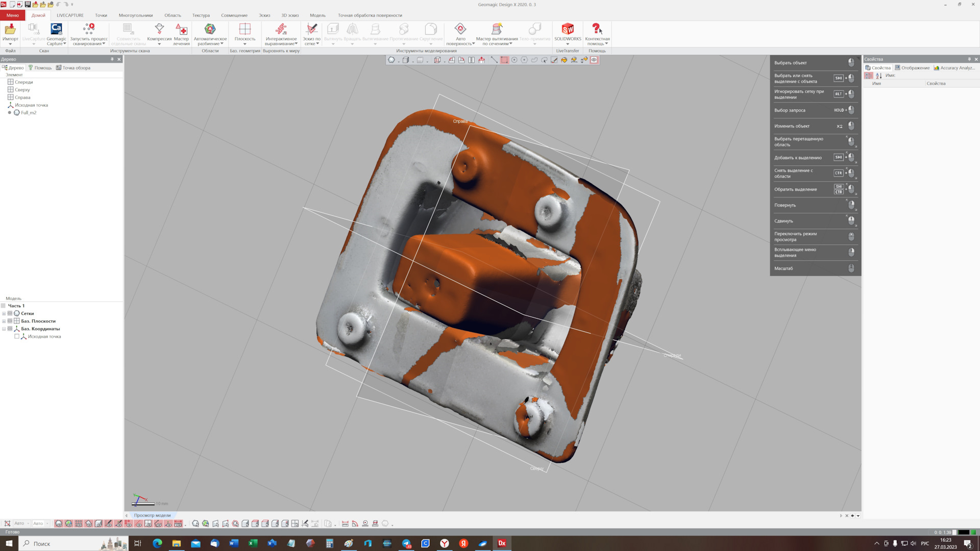
Task: Toggle the Часть 1 grey checkbox
Action: [3, 306]
